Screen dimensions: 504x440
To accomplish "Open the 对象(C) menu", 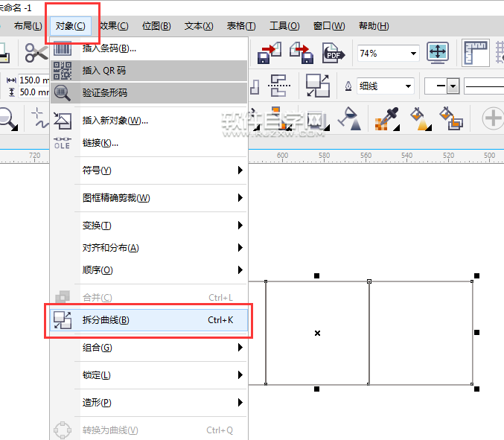I will pos(71,26).
